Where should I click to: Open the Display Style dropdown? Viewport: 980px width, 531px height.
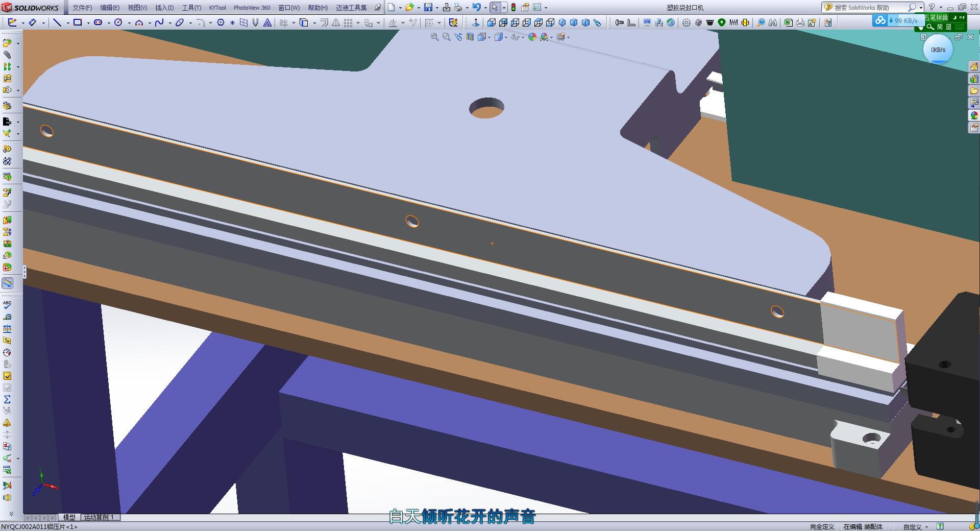pyautogui.click(x=505, y=37)
